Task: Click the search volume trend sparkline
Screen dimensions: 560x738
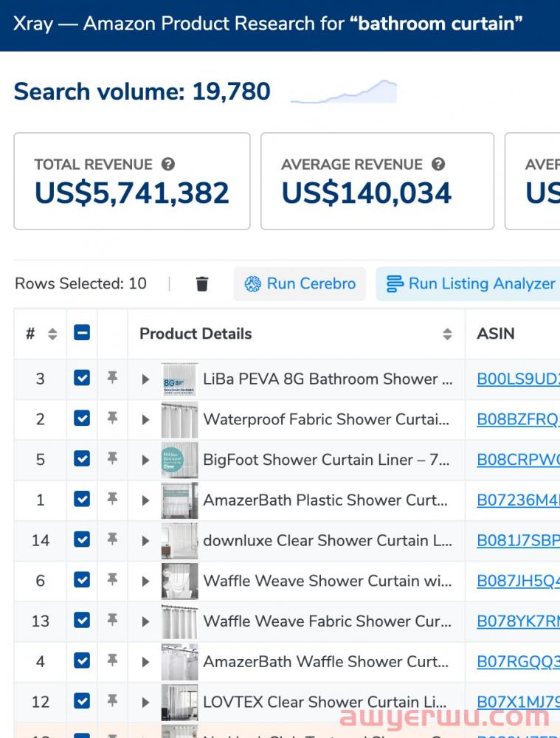Action: click(344, 92)
